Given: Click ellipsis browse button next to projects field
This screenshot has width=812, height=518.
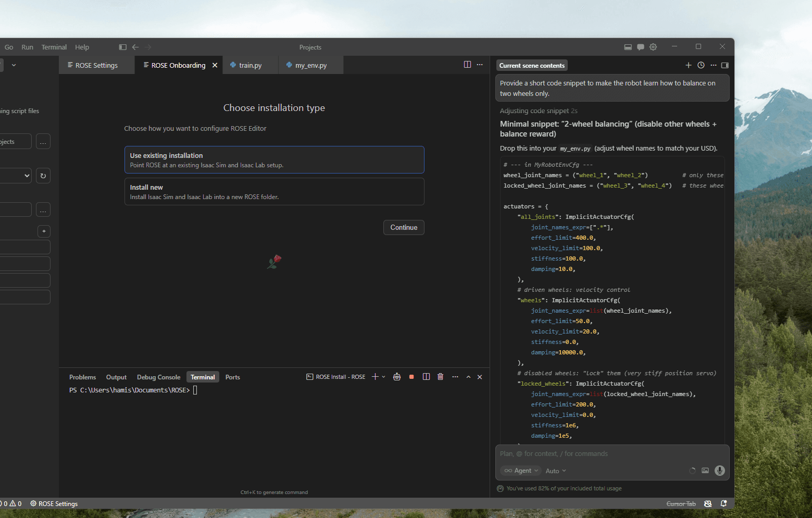Looking at the screenshot, I should point(43,142).
